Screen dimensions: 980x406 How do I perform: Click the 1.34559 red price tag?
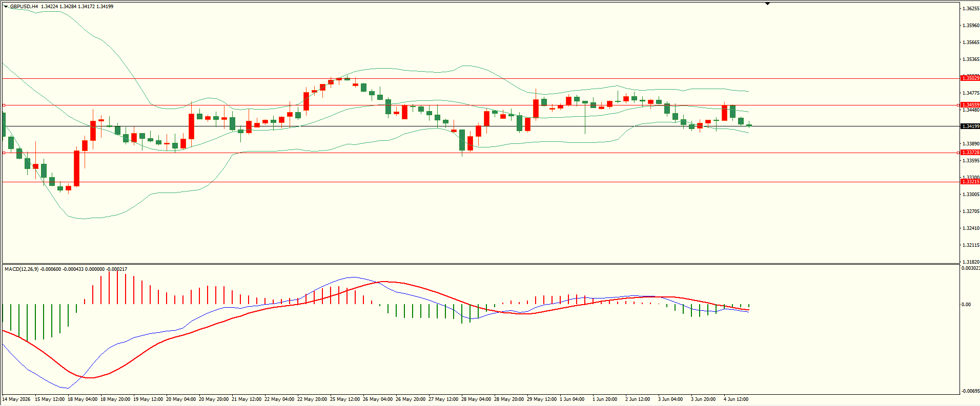click(x=970, y=105)
